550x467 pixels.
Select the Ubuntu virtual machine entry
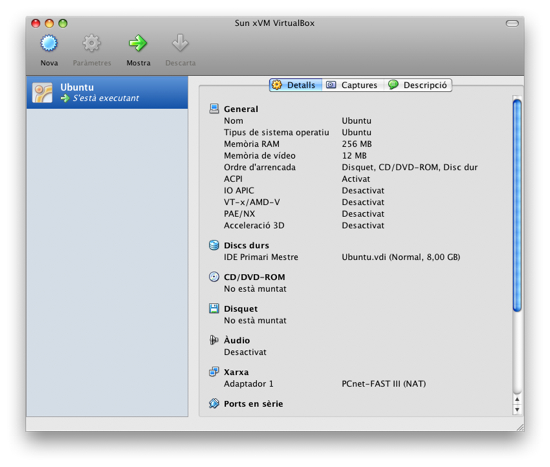[x=107, y=93]
